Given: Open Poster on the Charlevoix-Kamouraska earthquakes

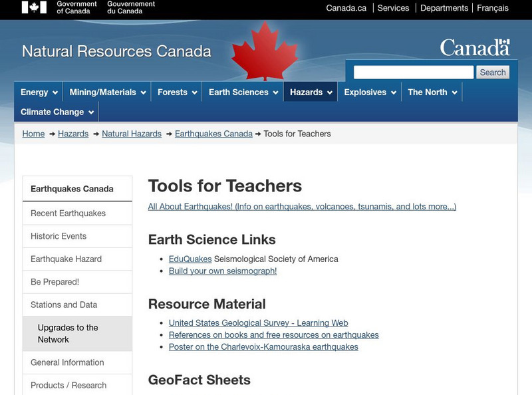Looking at the screenshot, I should point(263,347).
